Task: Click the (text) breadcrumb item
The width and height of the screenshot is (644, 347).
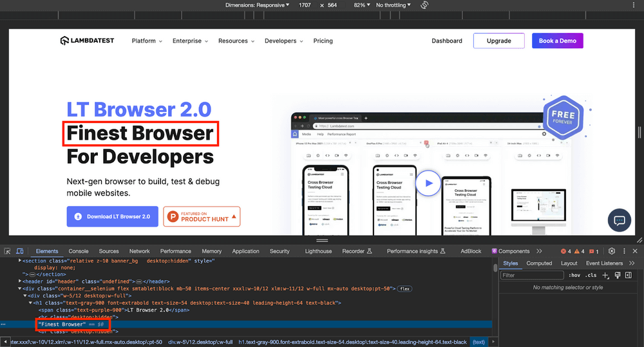Action: coord(478,342)
